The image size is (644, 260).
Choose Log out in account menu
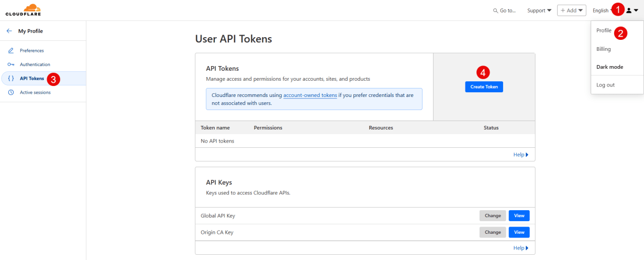click(605, 85)
